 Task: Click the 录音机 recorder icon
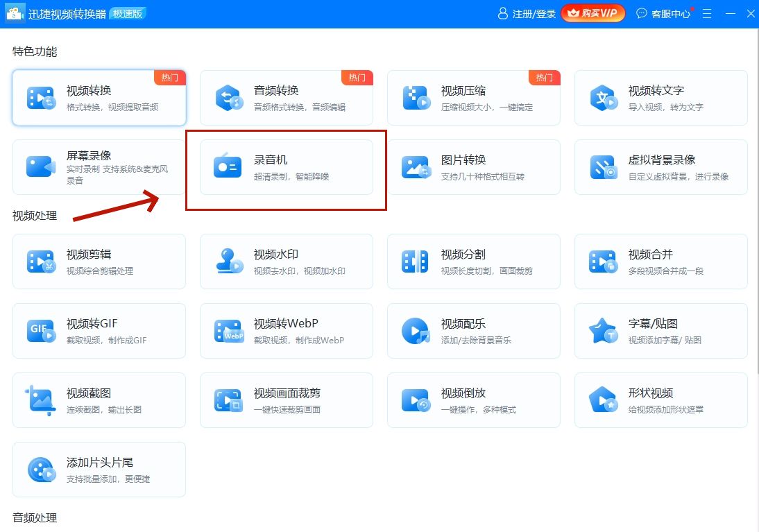coord(228,165)
